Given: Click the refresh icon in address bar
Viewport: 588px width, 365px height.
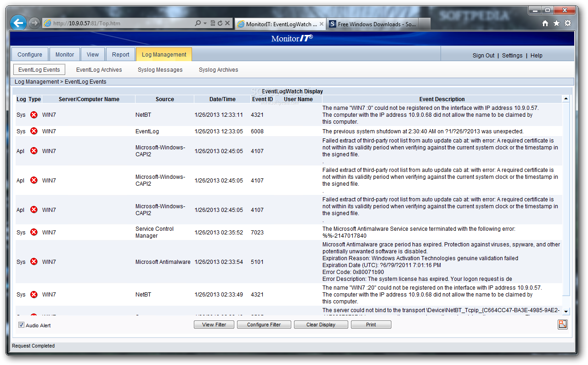Looking at the screenshot, I should (x=220, y=23).
